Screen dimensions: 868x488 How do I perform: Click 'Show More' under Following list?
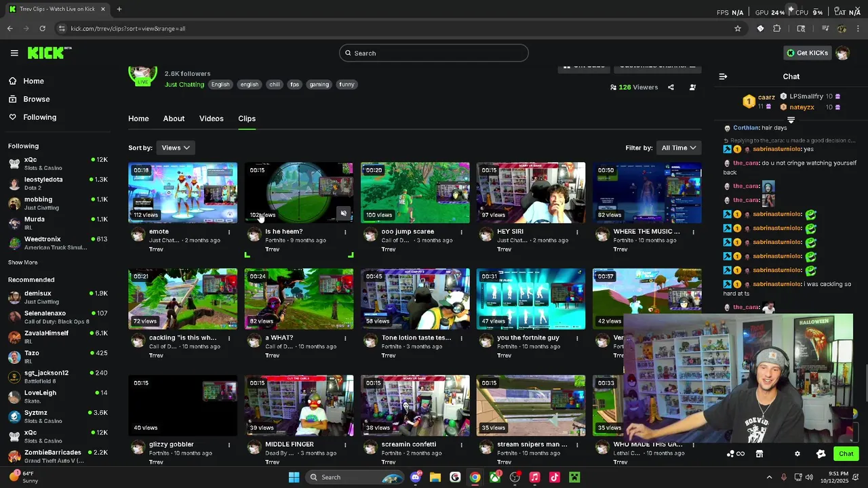tap(22, 262)
